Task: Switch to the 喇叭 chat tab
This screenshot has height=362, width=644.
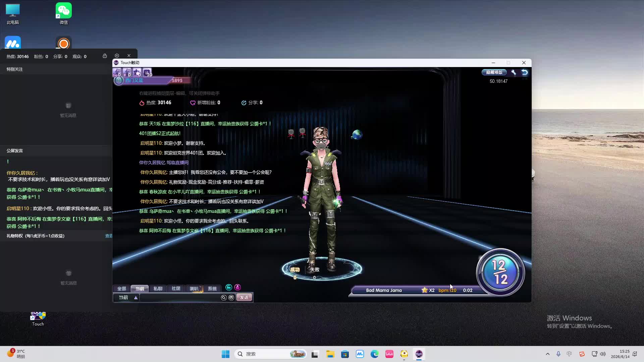Action: pyautogui.click(x=194, y=289)
